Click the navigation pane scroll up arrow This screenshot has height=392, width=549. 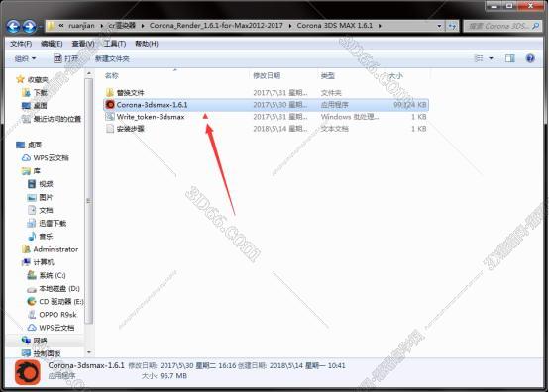[89, 73]
